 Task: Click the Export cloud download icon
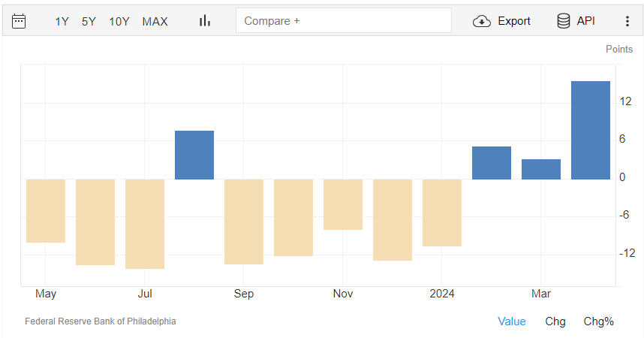pyautogui.click(x=481, y=21)
